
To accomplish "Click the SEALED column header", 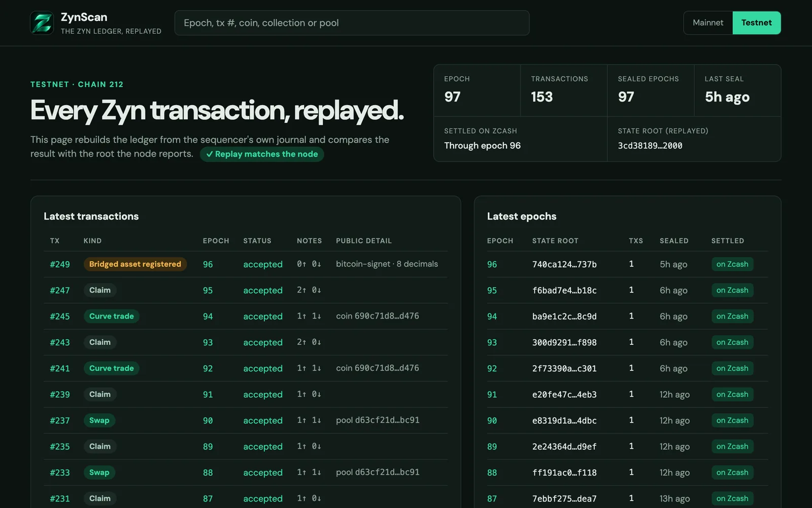I will [x=674, y=241].
